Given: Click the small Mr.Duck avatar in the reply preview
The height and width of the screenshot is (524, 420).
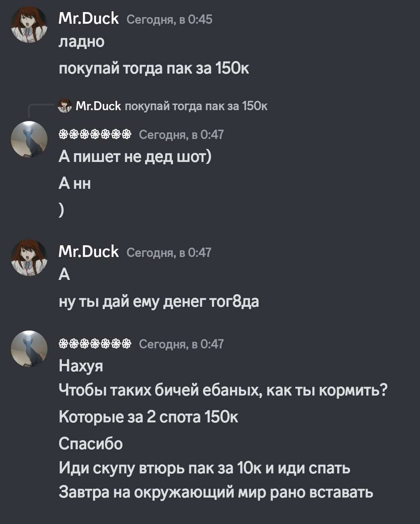Looking at the screenshot, I should pyautogui.click(x=65, y=106).
